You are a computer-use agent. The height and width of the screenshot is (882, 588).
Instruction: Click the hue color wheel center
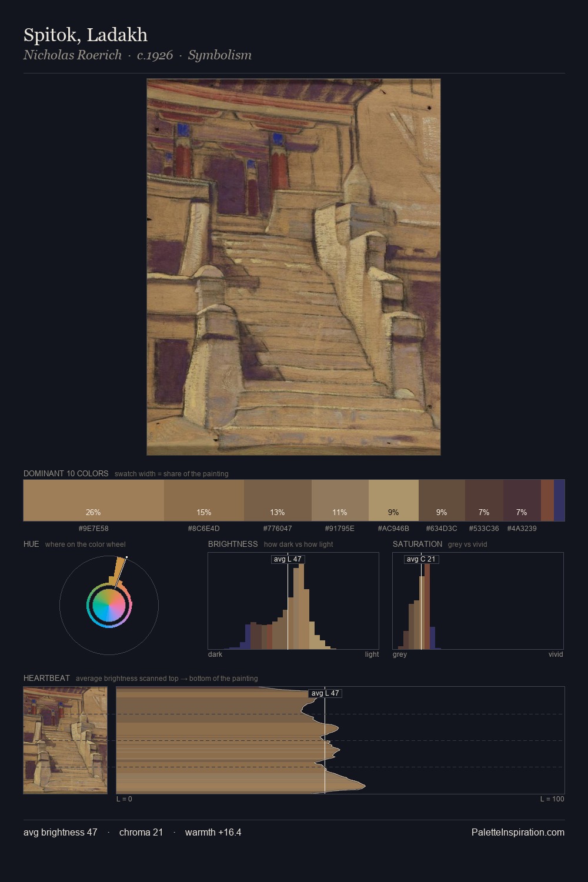point(109,606)
